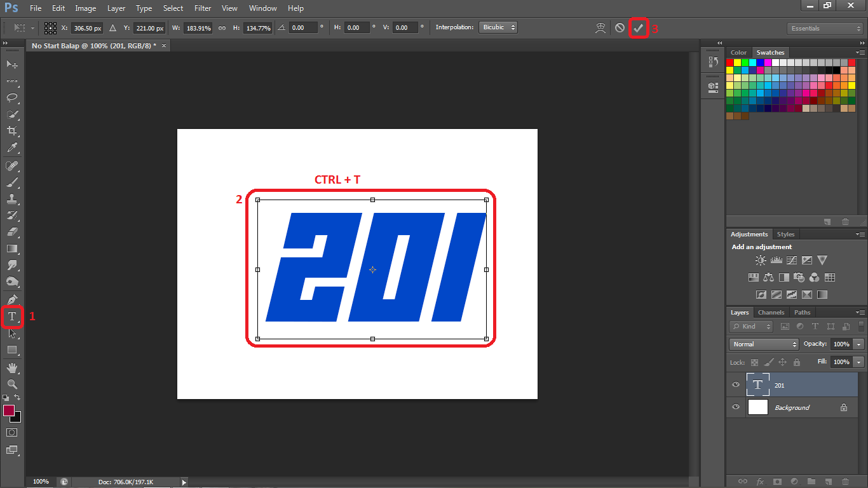Viewport: 868px width, 488px height.
Task: Switch to the Styles tab
Action: click(785, 234)
